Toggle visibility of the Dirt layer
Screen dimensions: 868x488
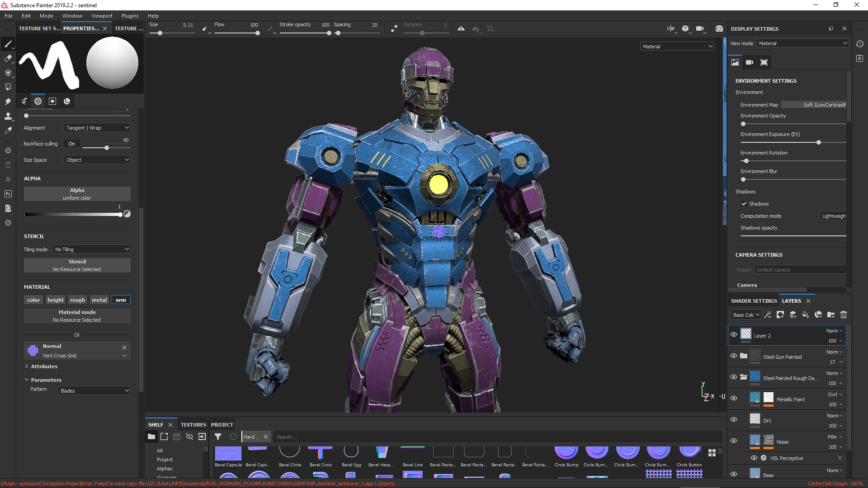click(x=734, y=419)
